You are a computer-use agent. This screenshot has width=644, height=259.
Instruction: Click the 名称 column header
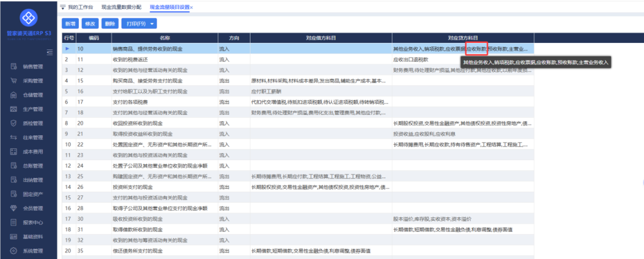click(165, 38)
